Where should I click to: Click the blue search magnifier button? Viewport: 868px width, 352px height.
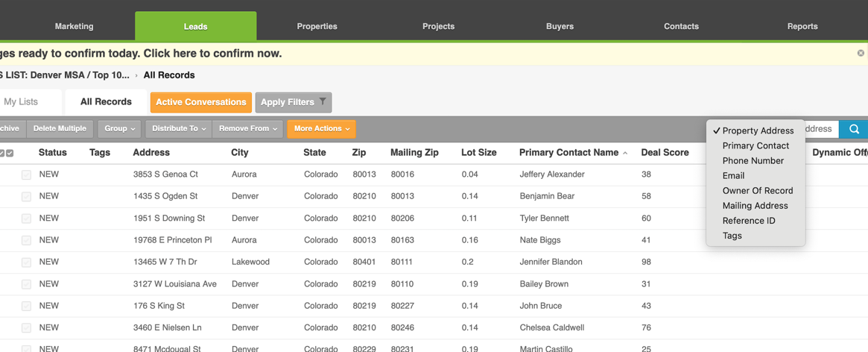pyautogui.click(x=854, y=128)
